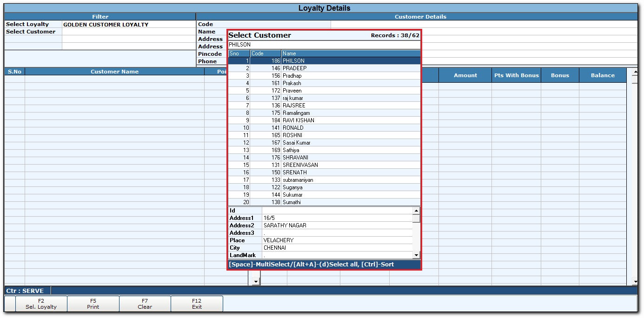Select the raj kumar customer row
This screenshot has width=644, height=318.
[x=324, y=98]
